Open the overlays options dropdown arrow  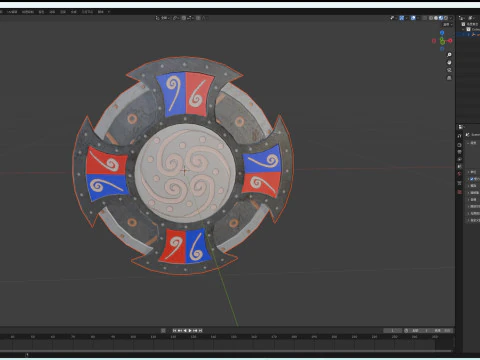click(418, 18)
